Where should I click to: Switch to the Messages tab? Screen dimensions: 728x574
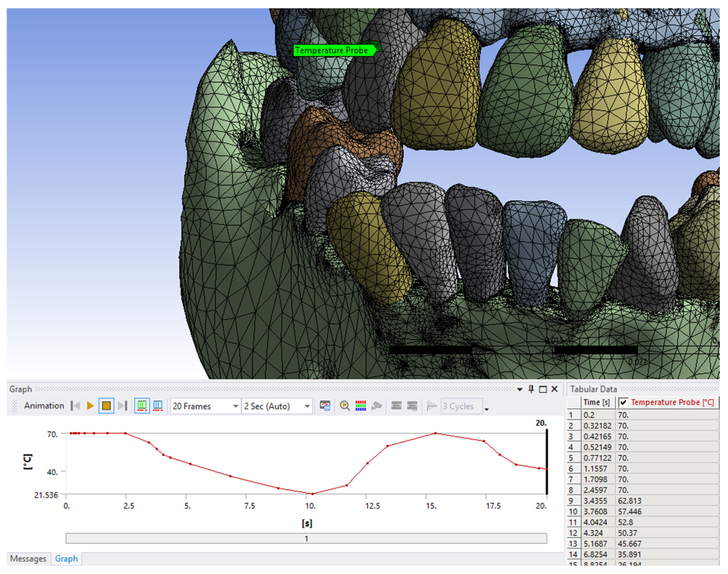coord(28,558)
